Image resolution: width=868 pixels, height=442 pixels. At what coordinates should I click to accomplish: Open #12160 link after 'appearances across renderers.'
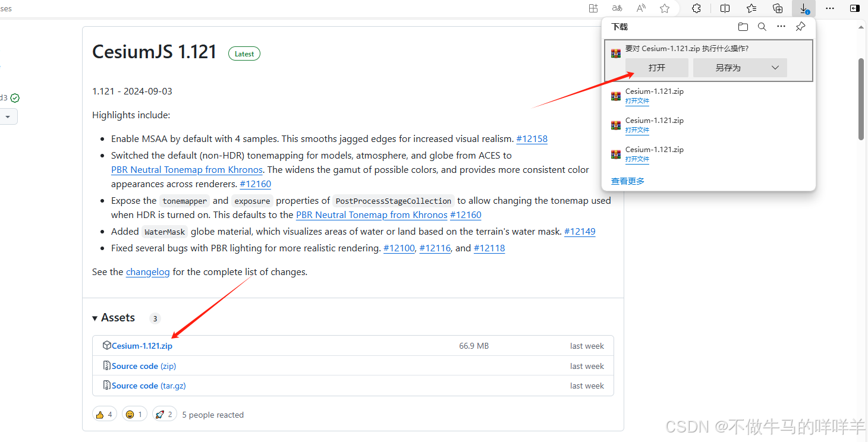[x=256, y=184]
